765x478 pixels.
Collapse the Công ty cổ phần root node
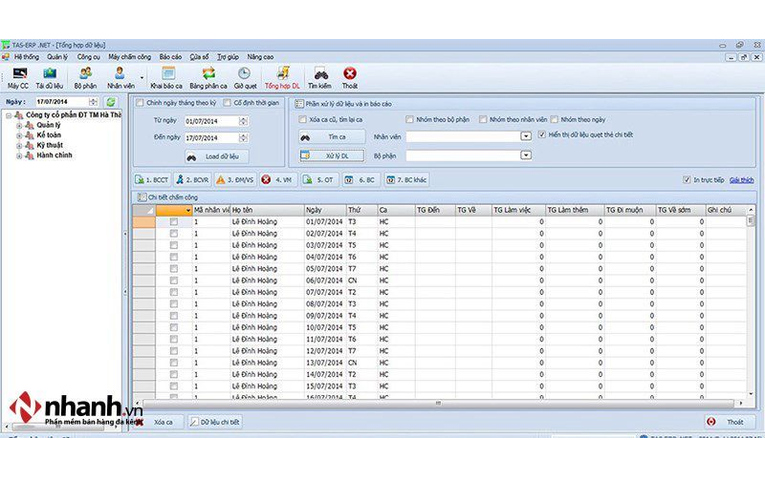point(8,116)
